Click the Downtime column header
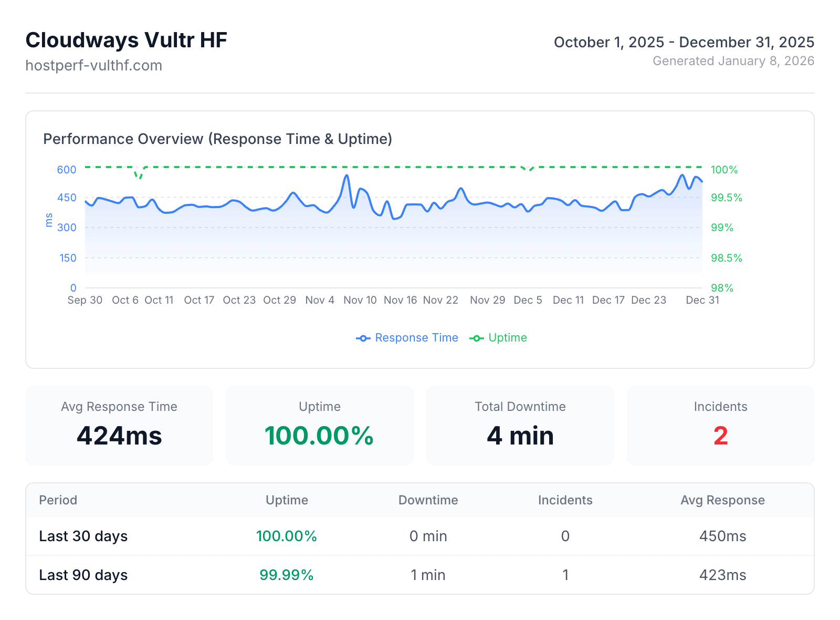840x620 pixels. (x=428, y=500)
